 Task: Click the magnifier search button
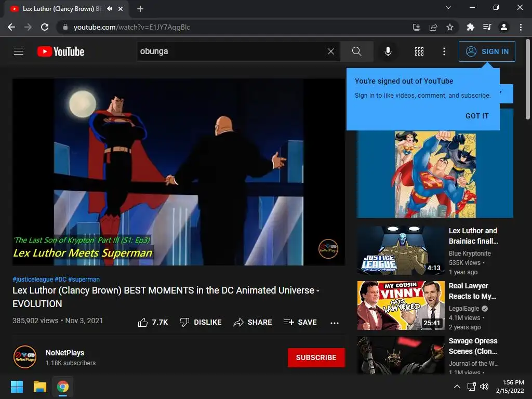pos(356,51)
